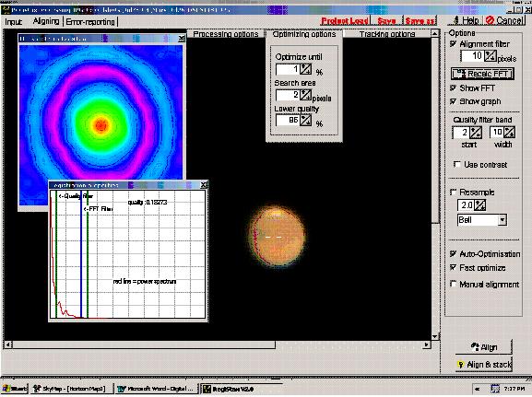Image resolution: width=532 pixels, height=397 pixels.
Task: Click the red Cancel circle icon
Action: point(490,20)
